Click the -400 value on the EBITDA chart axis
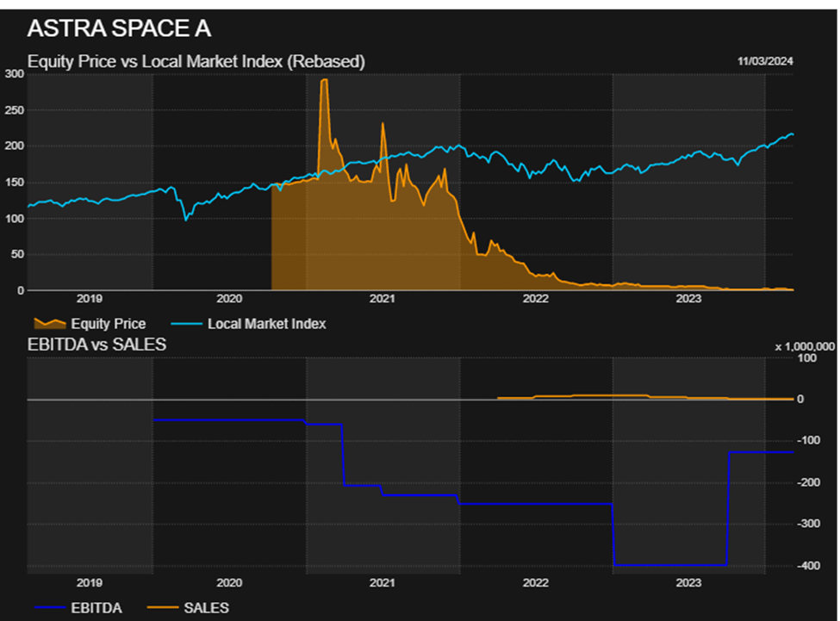Image resolution: width=840 pixels, height=621 pixels. (809, 566)
